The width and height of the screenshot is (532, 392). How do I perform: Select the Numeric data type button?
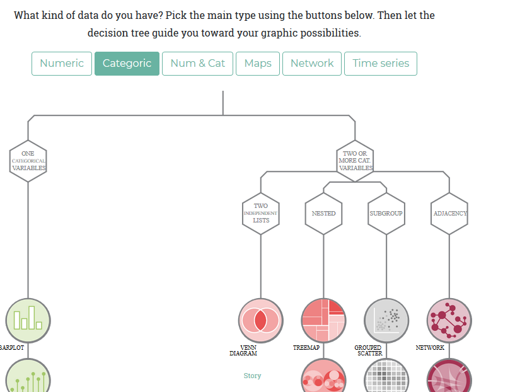[62, 64]
